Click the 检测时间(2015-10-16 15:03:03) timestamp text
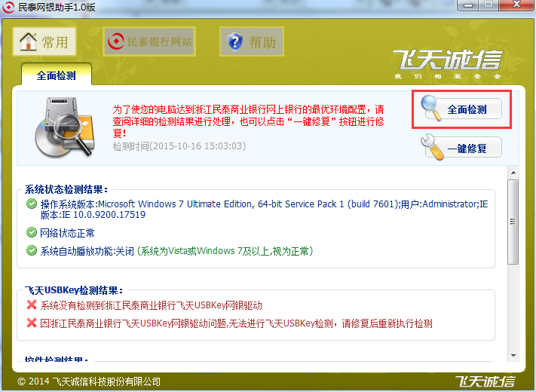 (179, 146)
